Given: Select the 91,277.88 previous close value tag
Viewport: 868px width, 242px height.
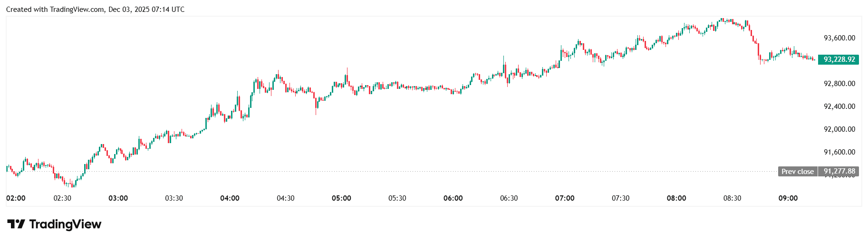Looking at the screenshot, I should point(839,171).
